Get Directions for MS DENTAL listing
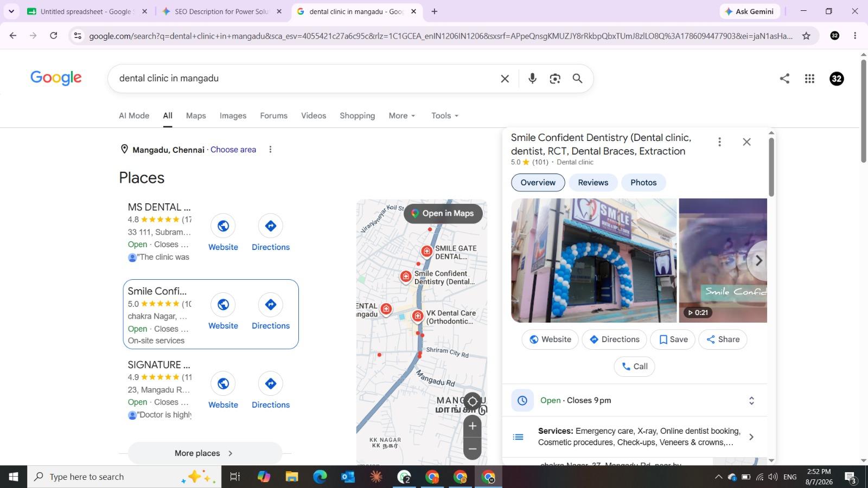This screenshot has width=868, height=488. [271, 226]
